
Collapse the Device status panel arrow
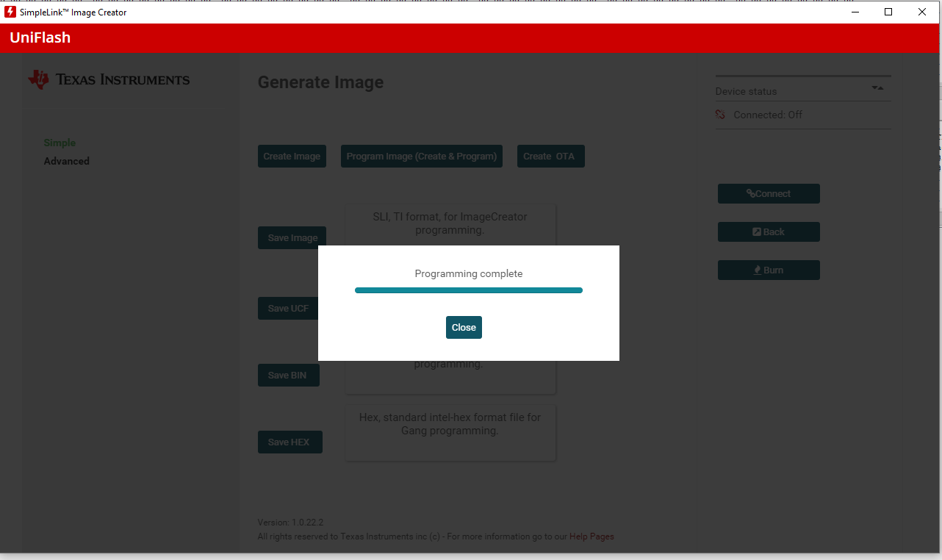coord(877,88)
